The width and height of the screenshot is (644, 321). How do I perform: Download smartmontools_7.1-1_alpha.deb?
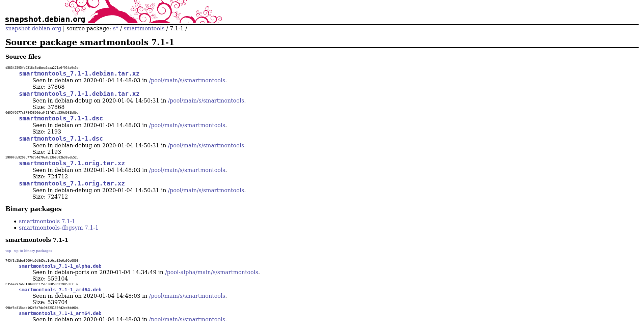tap(60, 266)
